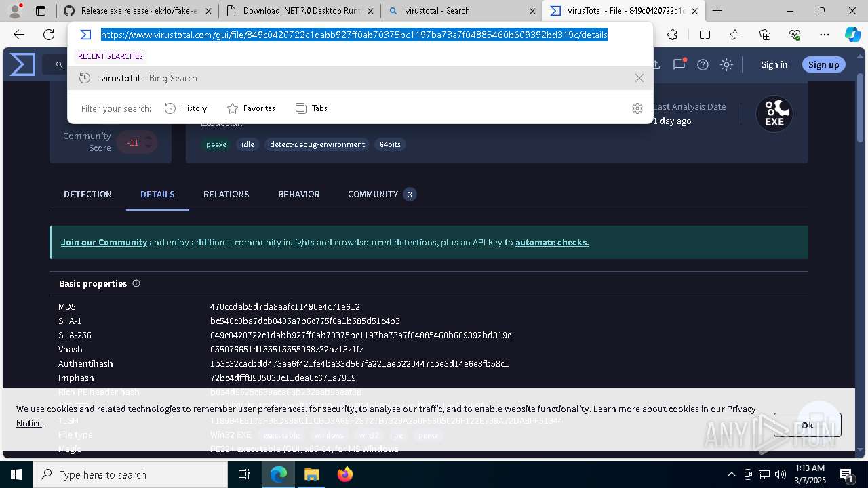Open the volume control in tray
This screenshot has height=488, width=868.
click(781, 474)
